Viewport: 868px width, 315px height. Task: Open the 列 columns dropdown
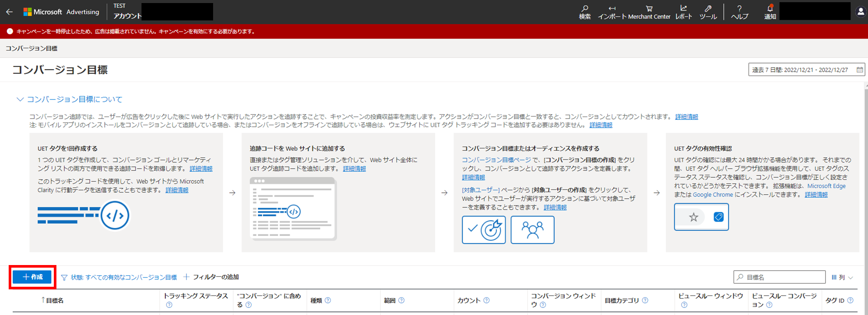pyautogui.click(x=842, y=277)
